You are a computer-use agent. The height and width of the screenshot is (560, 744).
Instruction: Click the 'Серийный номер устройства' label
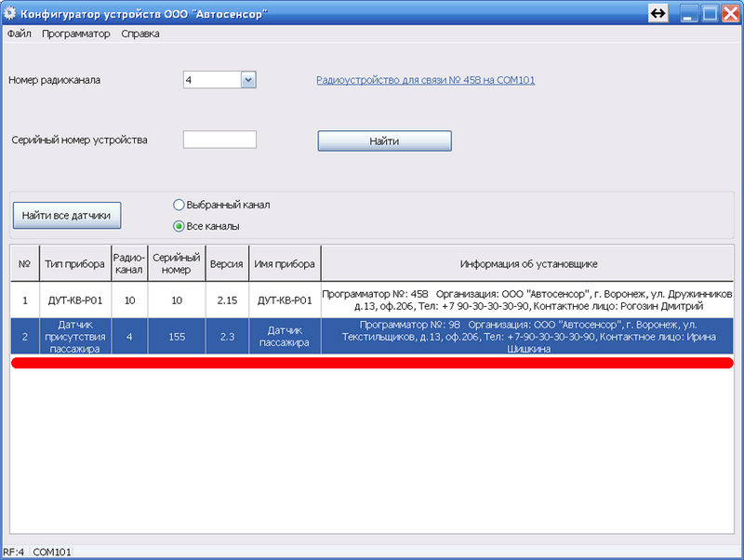coord(79,140)
